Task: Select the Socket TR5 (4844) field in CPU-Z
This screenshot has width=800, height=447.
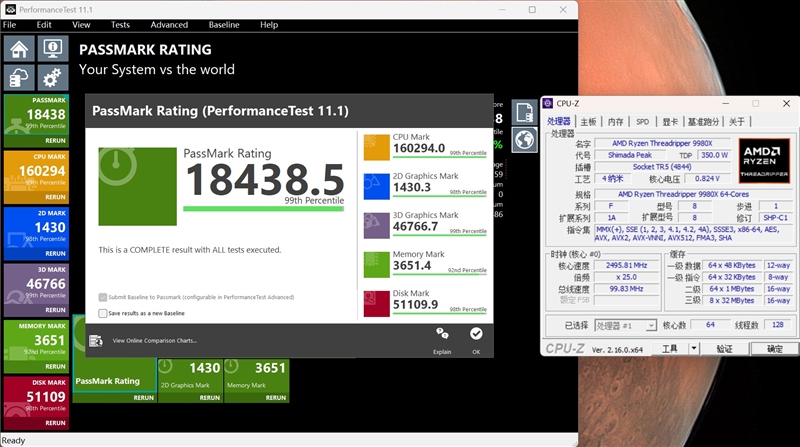Action: coord(662,166)
